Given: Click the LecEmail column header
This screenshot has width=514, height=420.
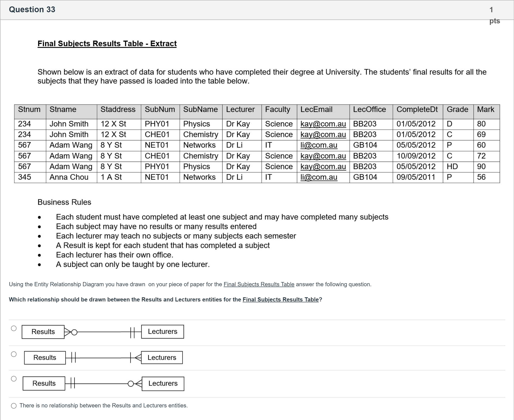Looking at the screenshot, I should pyautogui.click(x=316, y=109).
